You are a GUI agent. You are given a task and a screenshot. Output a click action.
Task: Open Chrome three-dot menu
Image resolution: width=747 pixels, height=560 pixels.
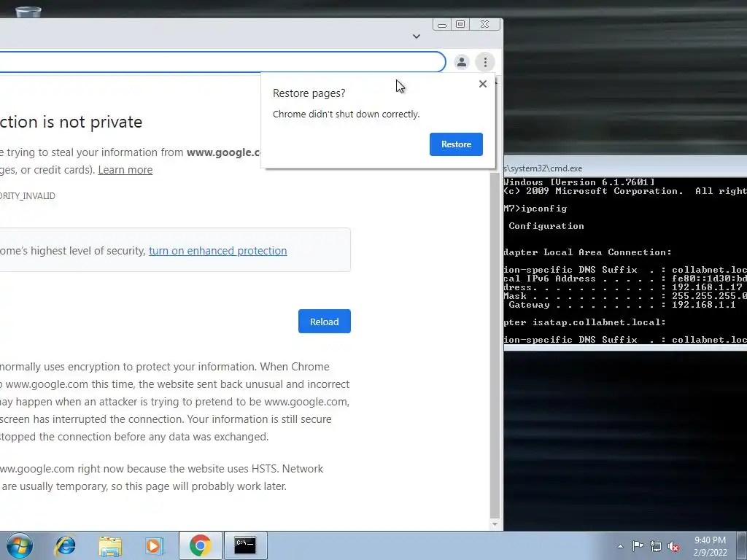pos(485,62)
